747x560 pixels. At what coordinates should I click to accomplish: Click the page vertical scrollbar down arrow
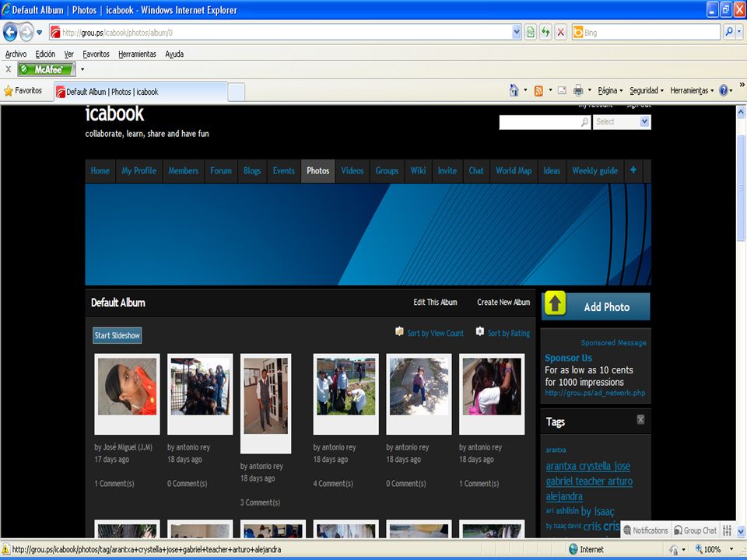[x=741, y=531]
